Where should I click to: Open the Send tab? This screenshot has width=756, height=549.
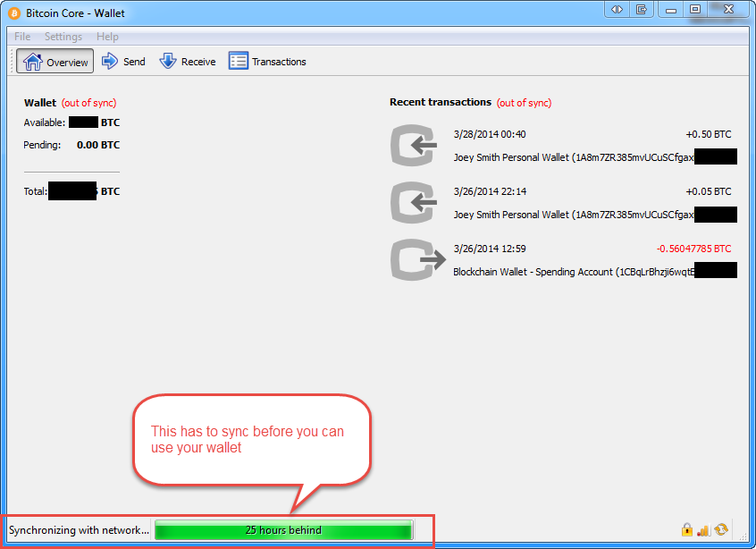point(123,62)
